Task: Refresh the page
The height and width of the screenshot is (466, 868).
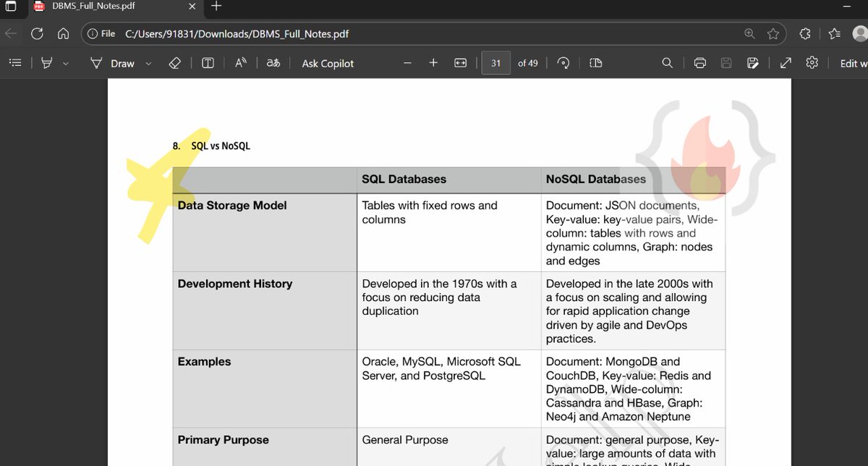Action: point(37,33)
